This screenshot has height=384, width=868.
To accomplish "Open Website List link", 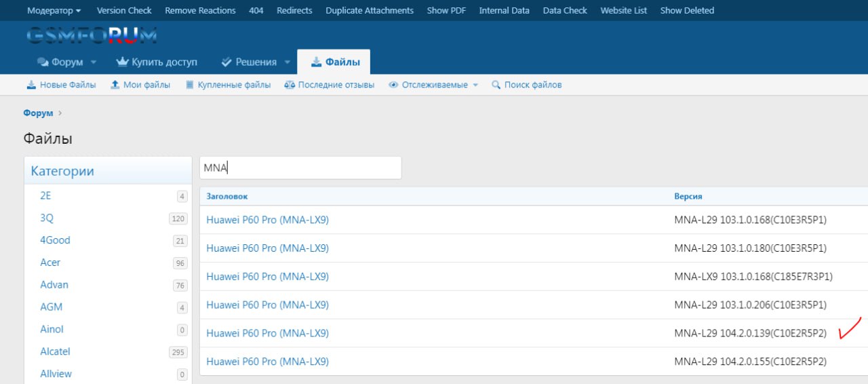I will [624, 10].
